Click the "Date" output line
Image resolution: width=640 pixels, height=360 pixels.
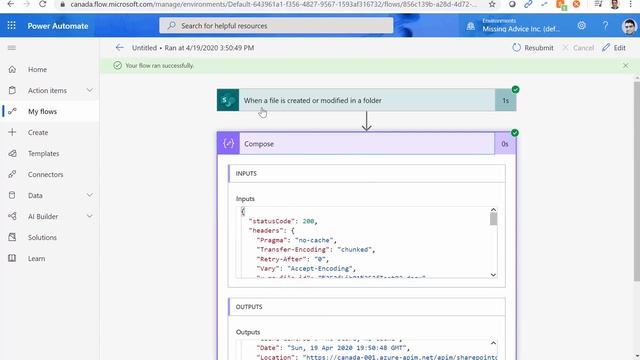click(x=333, y=348)
